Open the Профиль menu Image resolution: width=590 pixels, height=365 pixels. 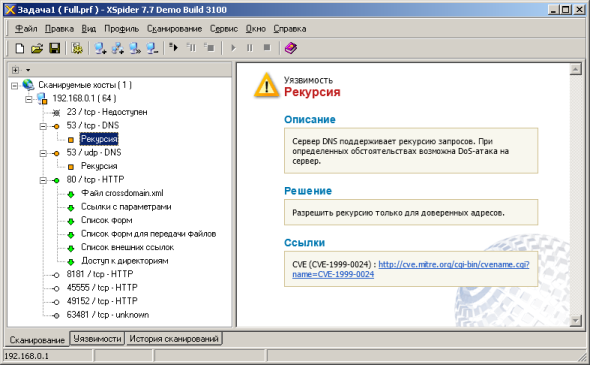[x=122, y=29]
